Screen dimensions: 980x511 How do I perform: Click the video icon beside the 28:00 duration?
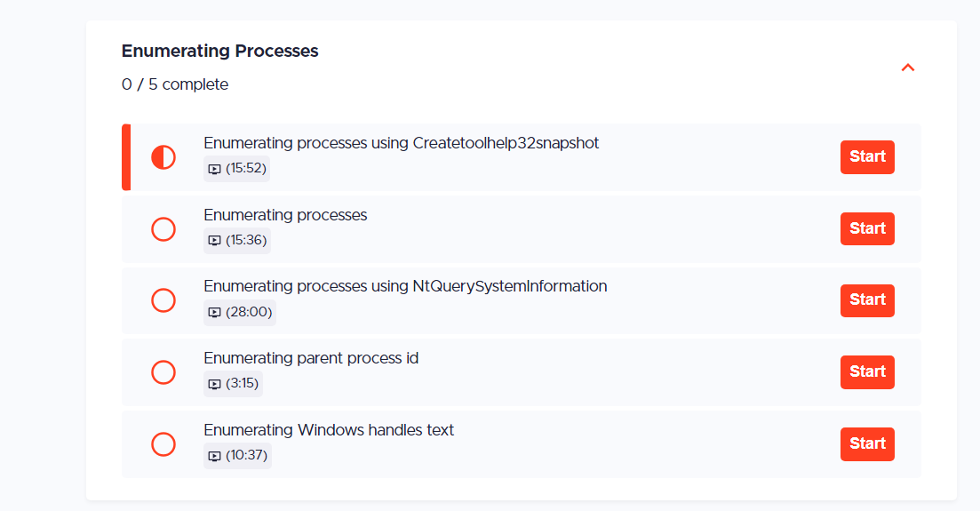pyautogui.click(x=214, y=312)
